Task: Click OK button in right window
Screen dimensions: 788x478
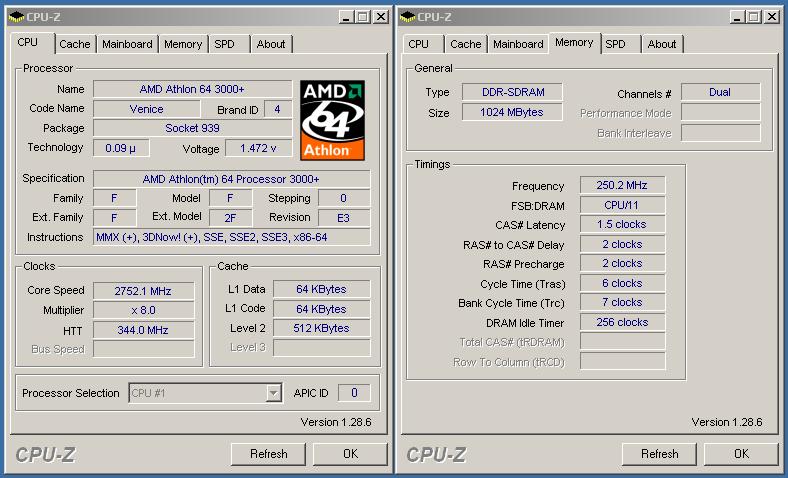Action: pos(741,454)
